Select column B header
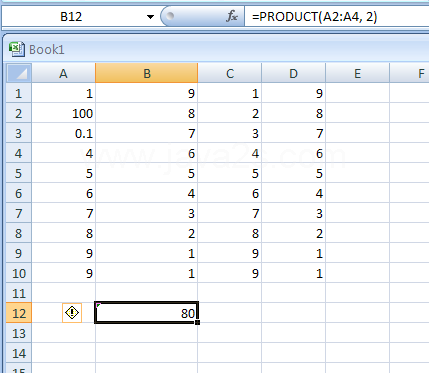Viewport: 429px width, 373px height. [x=147, y=73]
